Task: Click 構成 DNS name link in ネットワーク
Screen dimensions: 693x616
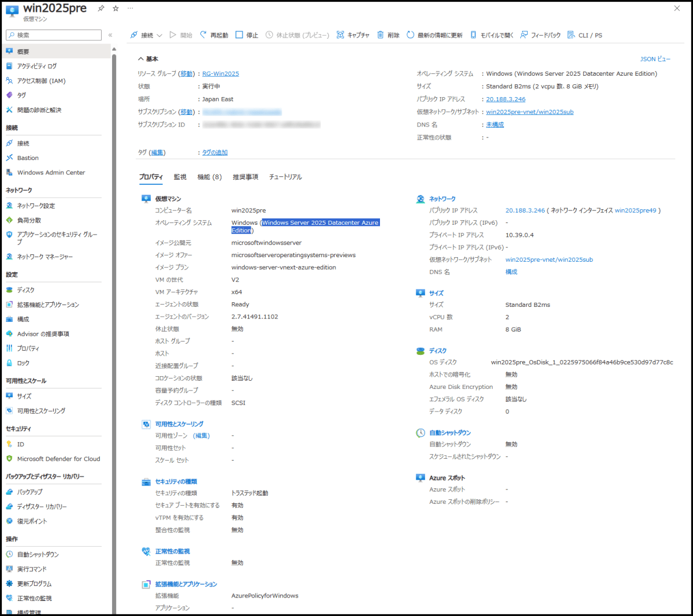Action: click(511, 272)
